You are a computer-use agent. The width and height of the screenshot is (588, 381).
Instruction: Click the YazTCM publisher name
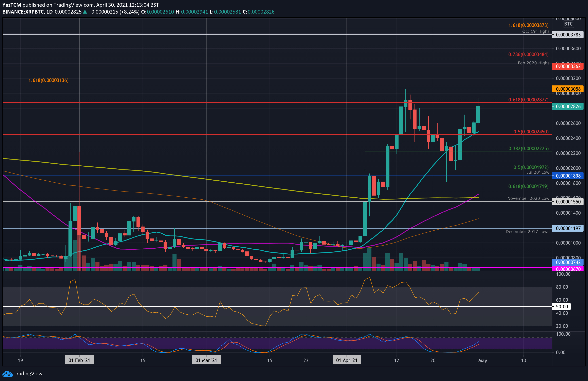click(x=12, y=5)
